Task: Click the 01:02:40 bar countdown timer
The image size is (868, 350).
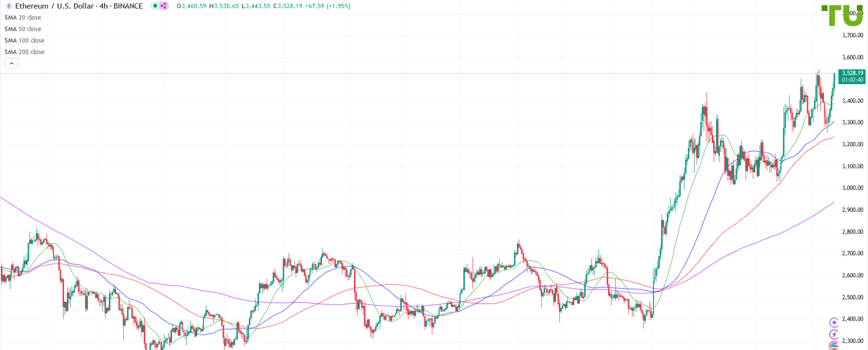Action: [853, 80]
